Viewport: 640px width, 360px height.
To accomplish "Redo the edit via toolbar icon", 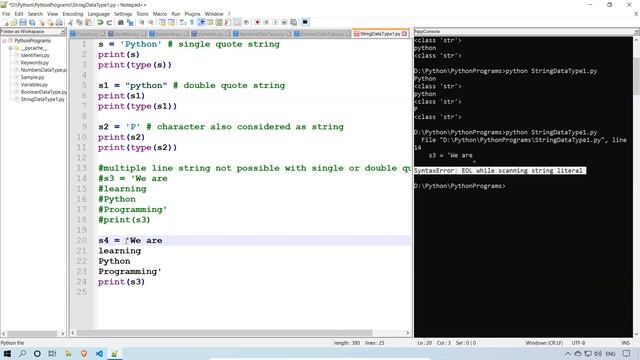I will click(109, 22).
